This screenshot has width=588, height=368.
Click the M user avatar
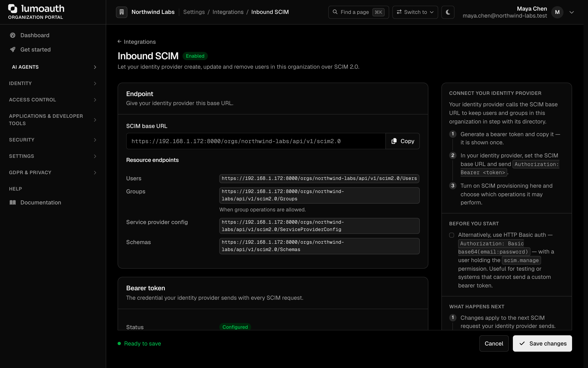pyautogui.click(x=557, y=12)
